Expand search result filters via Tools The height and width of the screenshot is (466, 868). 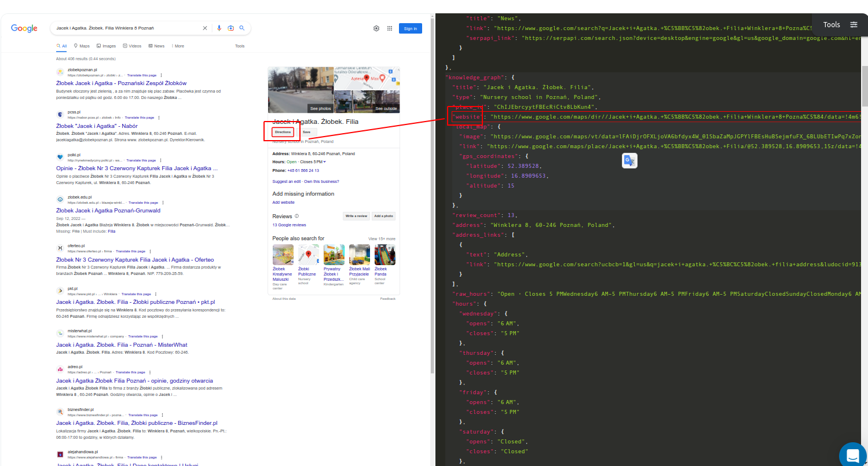[x=239, y=46]
